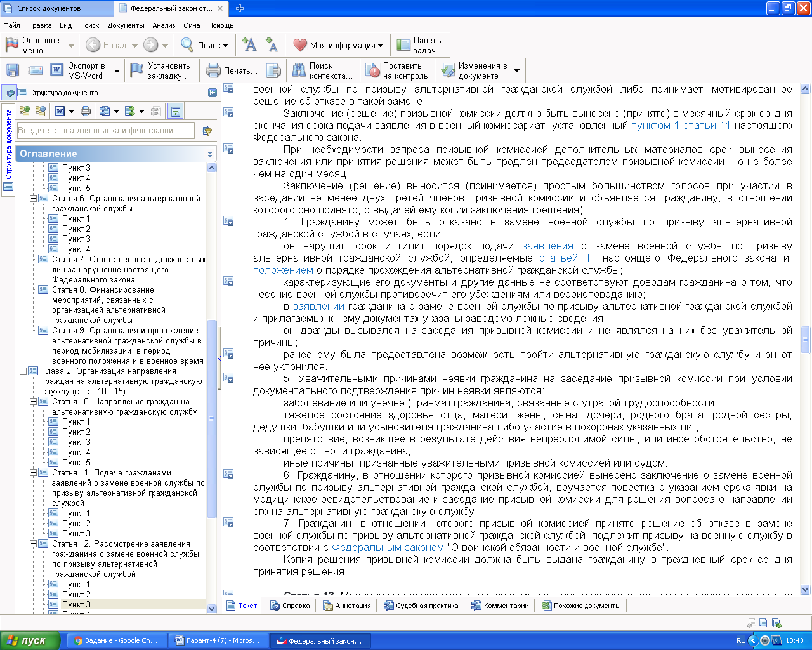Switch to the Судебная практика tab
Screen dimensions: 812x650
pos(421,606)
